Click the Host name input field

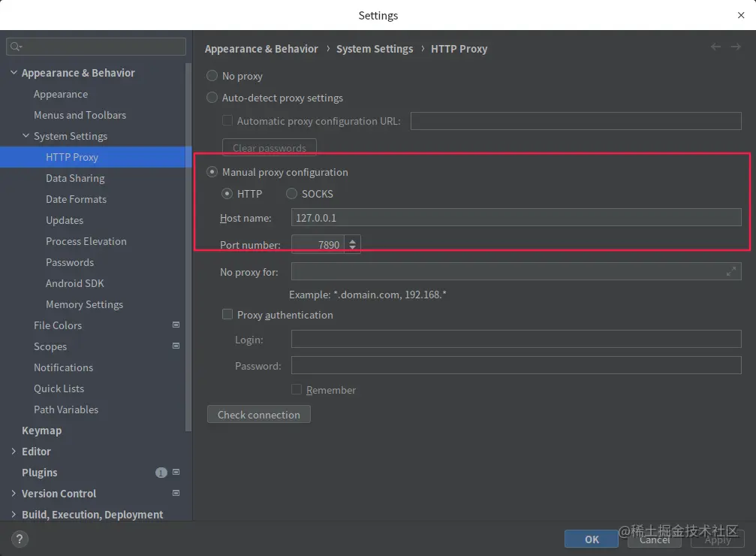516,217
